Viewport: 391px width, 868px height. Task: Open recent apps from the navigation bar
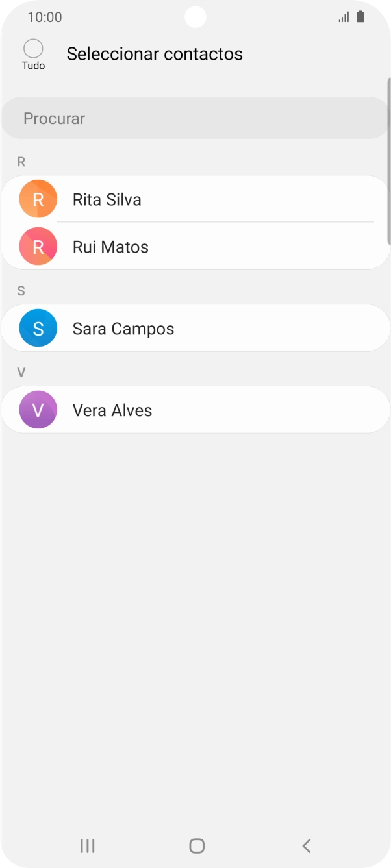[86, 846]
